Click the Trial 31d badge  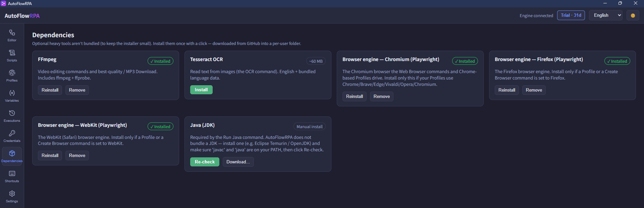(571, 15)
